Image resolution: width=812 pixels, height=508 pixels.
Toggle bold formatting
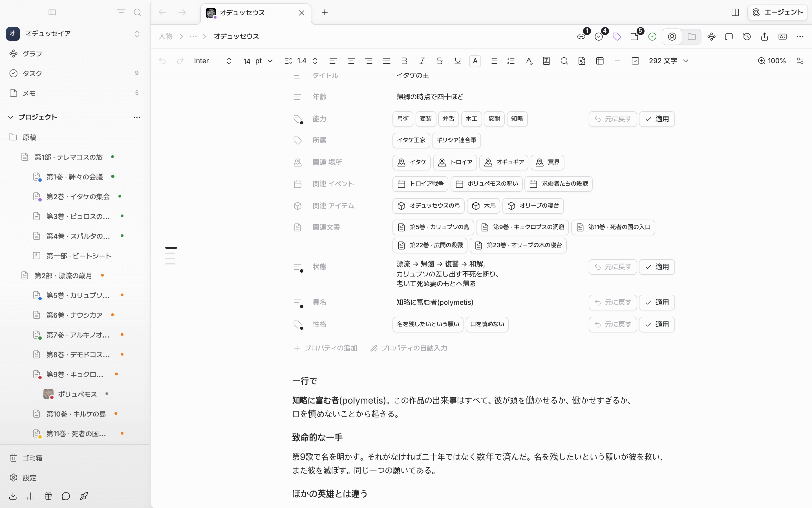point(404,61)
